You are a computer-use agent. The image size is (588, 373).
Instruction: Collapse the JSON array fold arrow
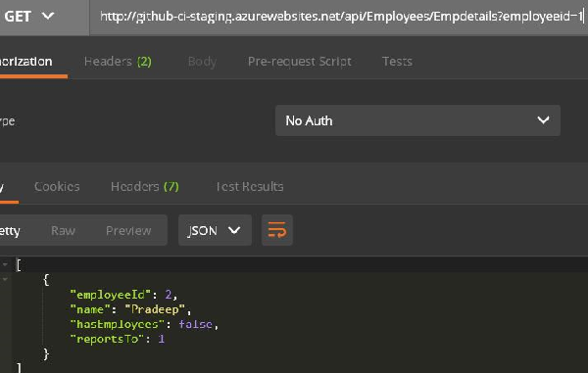click(x=5, y=264)
